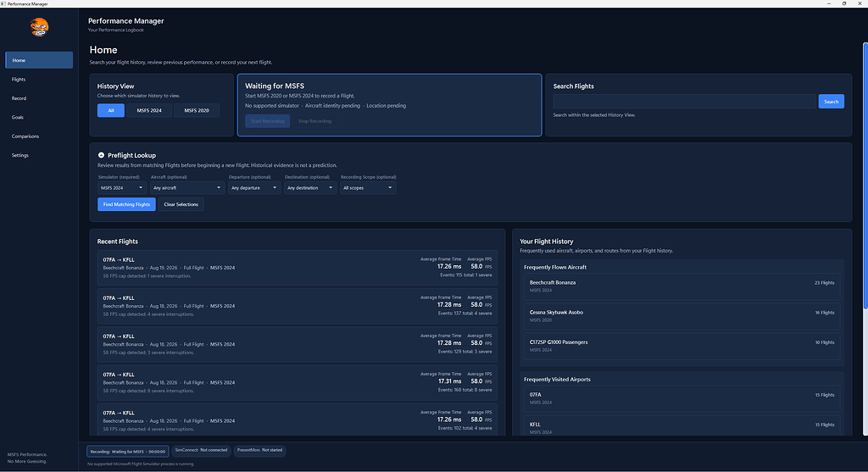This screenshot has height=472, width=868.
Task: Open the Flights sidebar page
Action: (39, 79)
